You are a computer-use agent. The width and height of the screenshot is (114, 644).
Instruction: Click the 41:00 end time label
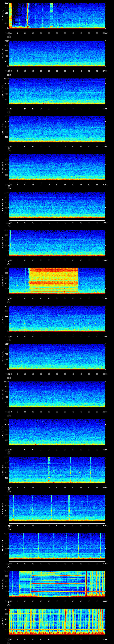coord(105,601)
